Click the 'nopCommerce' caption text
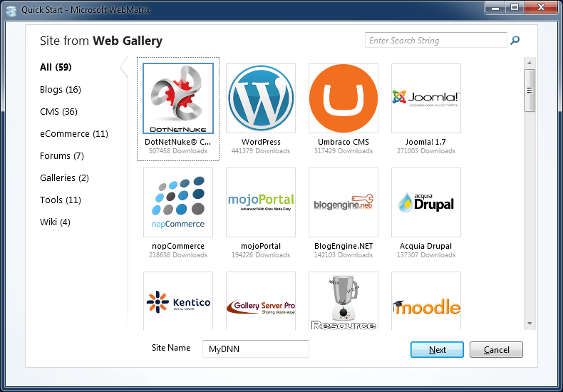Image resolution: width=563 pixels, height=392 pixels. pyautogui.click(x=178, y=246)
